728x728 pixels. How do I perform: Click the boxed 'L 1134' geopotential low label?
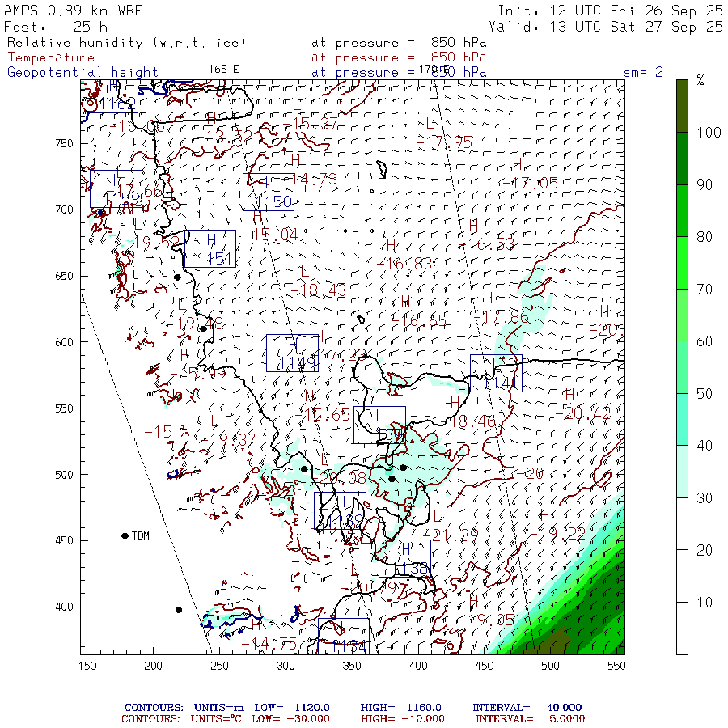click(344, 636)
